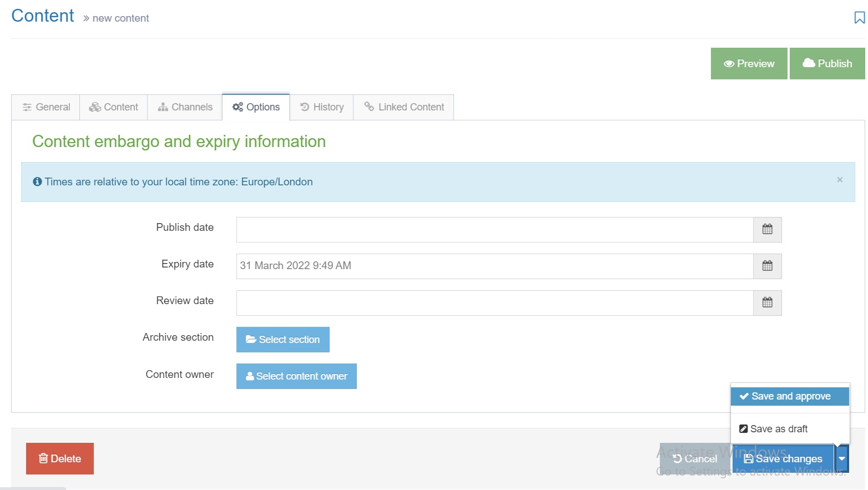Switch to the General tab

[x=46, y=107]
